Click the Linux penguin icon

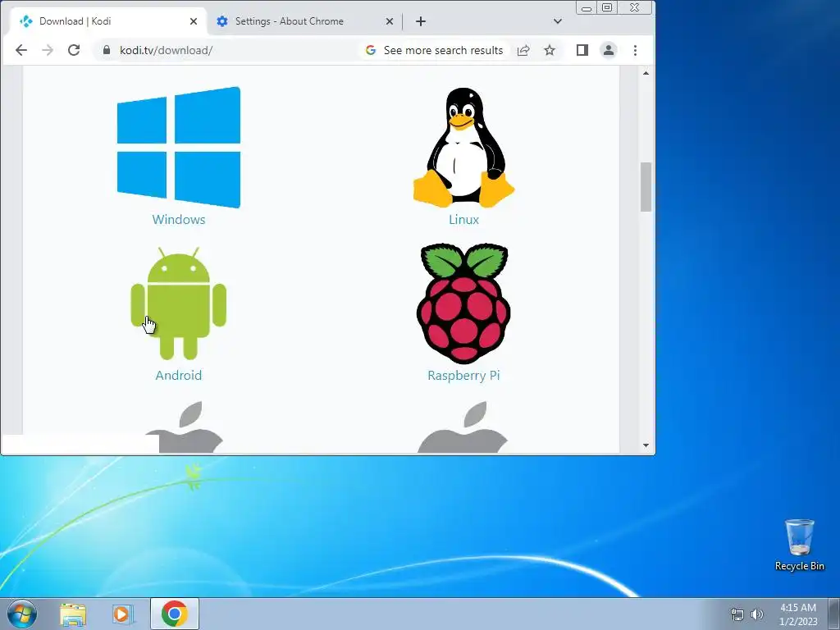tap(463, 148)
